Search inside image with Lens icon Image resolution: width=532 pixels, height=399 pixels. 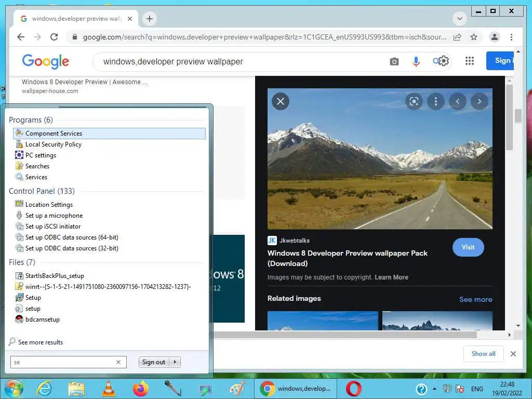pyautogui.click(x=414, y=101)
